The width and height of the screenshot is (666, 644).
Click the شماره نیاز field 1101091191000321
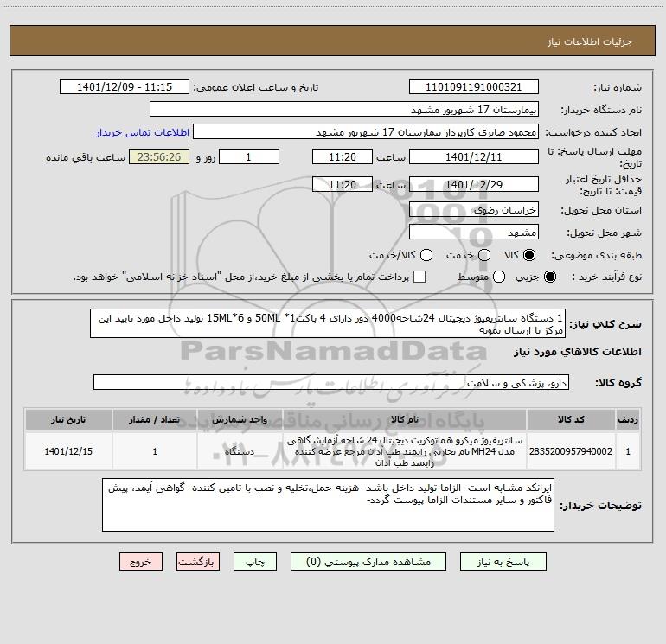pos(474,86)
